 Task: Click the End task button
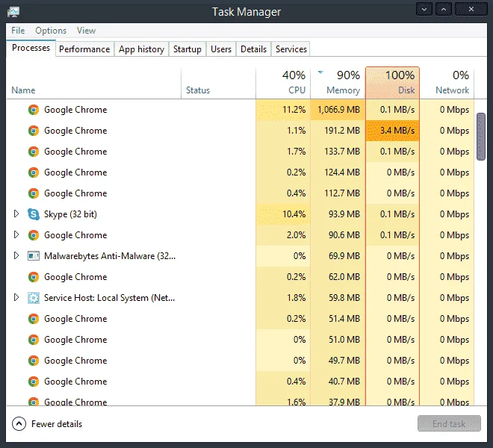[449, 423]
